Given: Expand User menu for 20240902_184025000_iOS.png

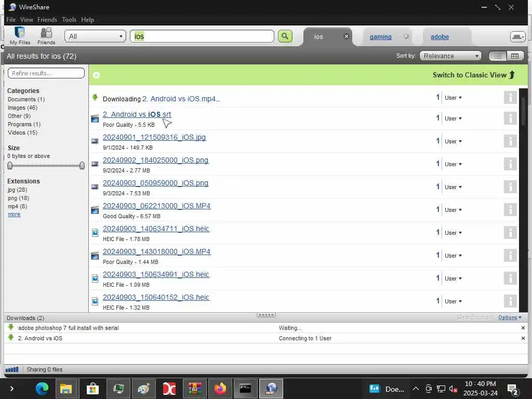Looking at the screenshot, I should (x=453, y=164).
